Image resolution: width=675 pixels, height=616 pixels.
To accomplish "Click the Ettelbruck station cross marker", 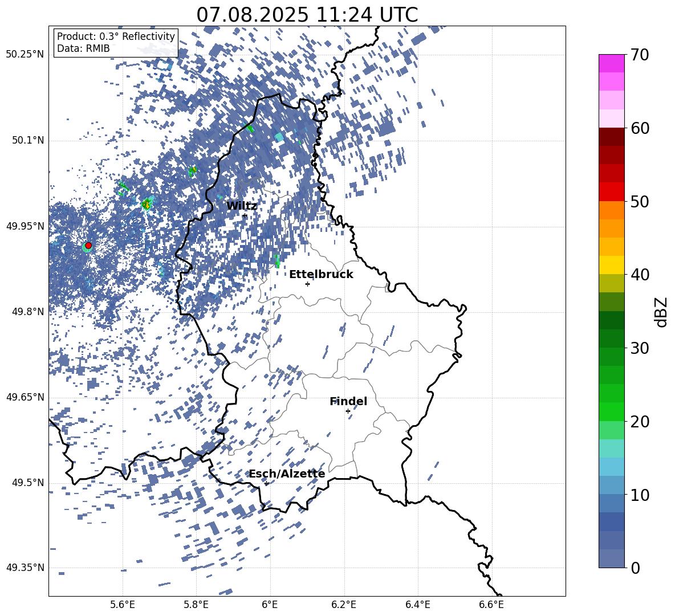I will click(x=307, y=284).
